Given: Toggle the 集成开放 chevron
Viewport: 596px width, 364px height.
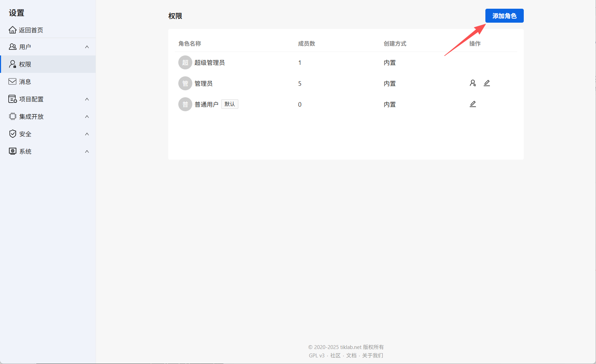Looking at the screenshot, I should [87, 116].
